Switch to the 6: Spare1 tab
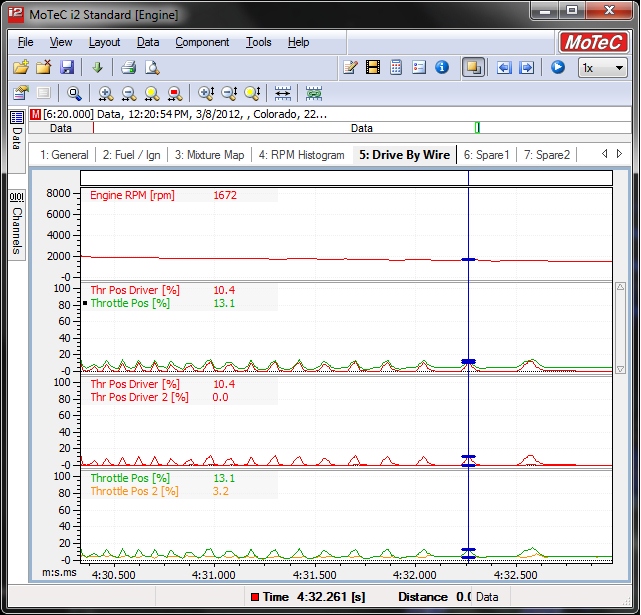This screenshot has width=641, height=615. pos(486,155)
